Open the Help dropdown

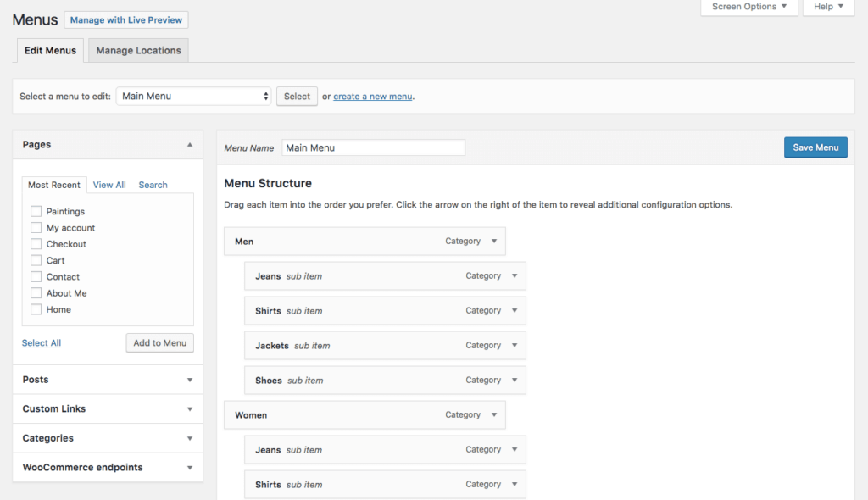pyautogui.click(x=828, y=7)
